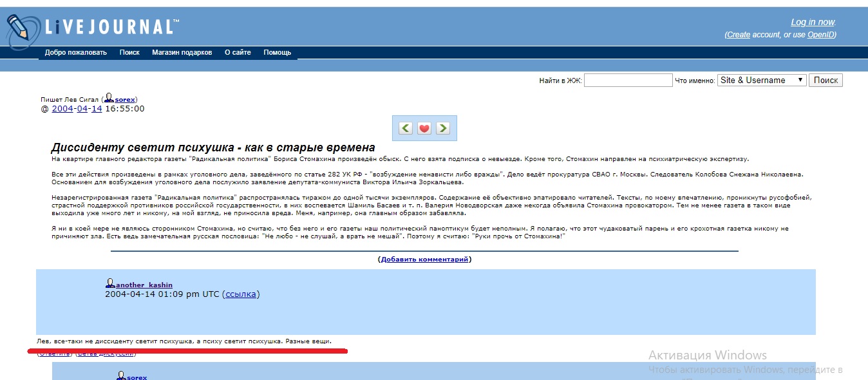The width and height of the screenshot is (868, 380).
Task: Add entry to memories with heart icon
Action: [x=424, y=128]
